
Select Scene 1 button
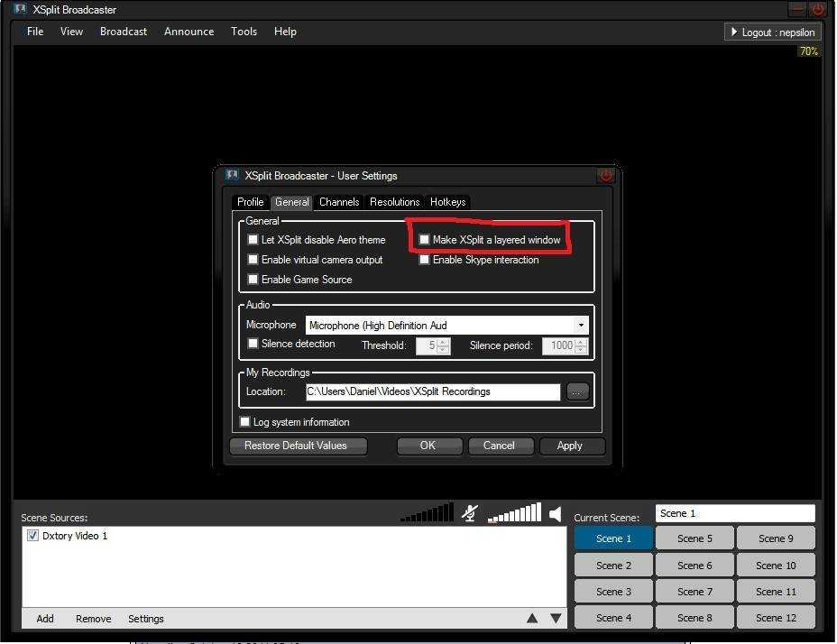[613, 538]
